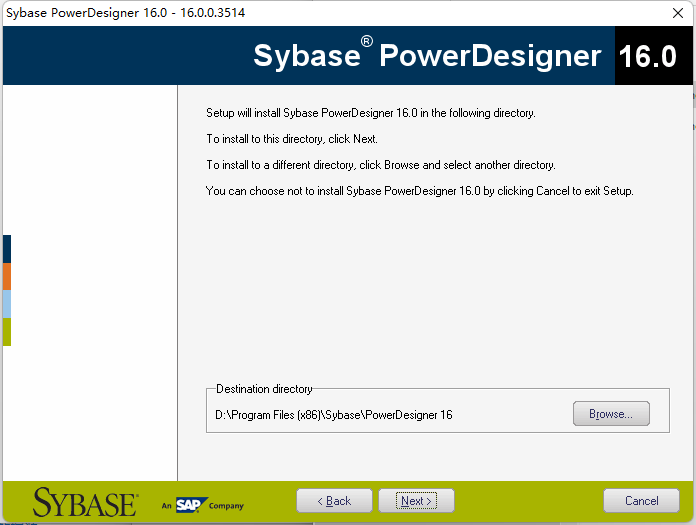Click the 'clicking Cancel to exit Setup' line

[x=419, y=191]
